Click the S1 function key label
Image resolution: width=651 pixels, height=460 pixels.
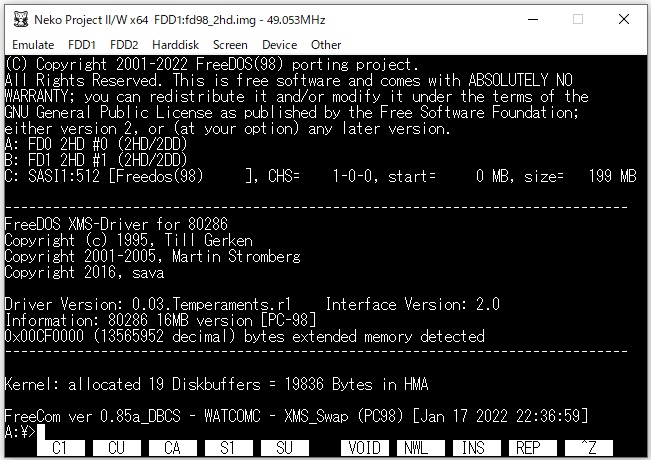coord(229,448)
